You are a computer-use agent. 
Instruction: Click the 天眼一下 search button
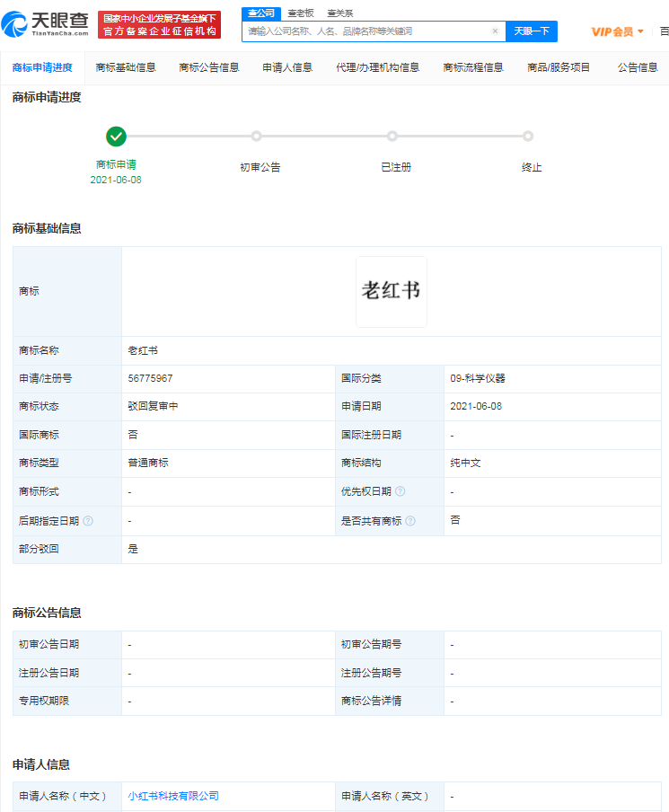[532, 31]
